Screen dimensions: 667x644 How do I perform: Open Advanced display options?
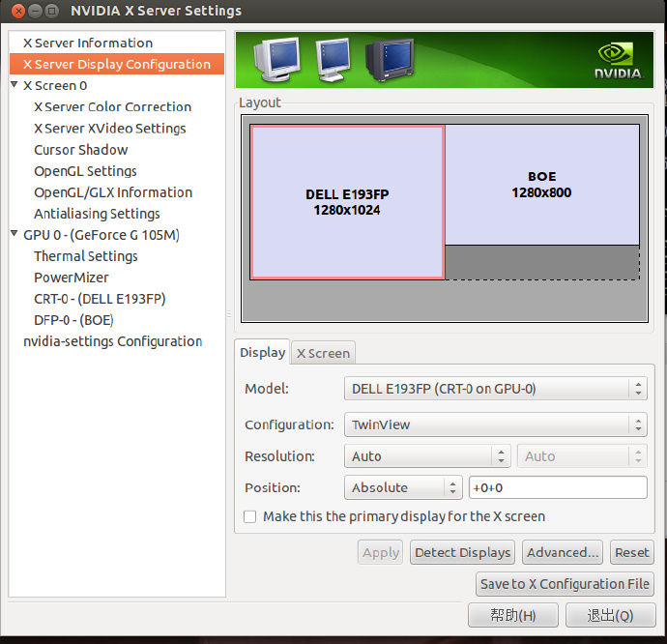tap(563, 552)
